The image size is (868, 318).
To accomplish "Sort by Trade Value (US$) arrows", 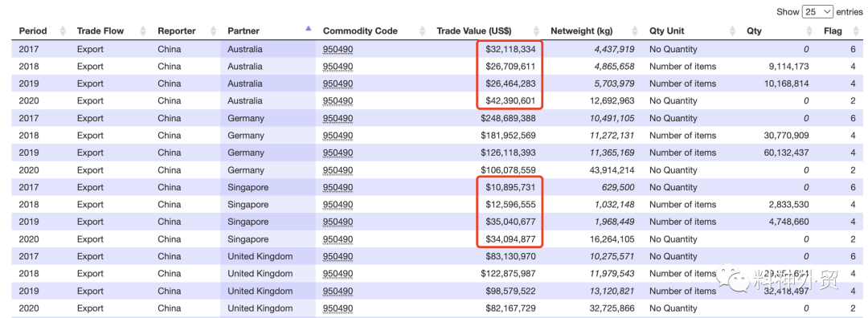I will pyautogui.click(x=536, y=31).
